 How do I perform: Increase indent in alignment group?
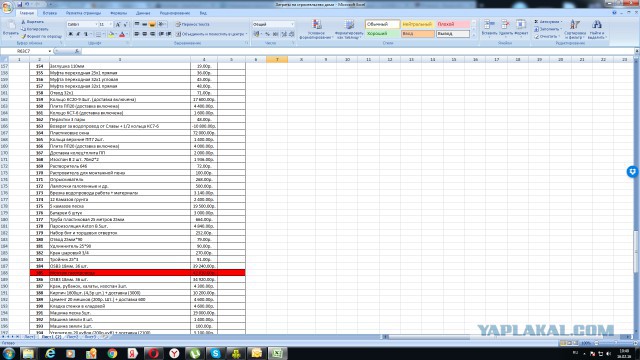click(169, 34)
